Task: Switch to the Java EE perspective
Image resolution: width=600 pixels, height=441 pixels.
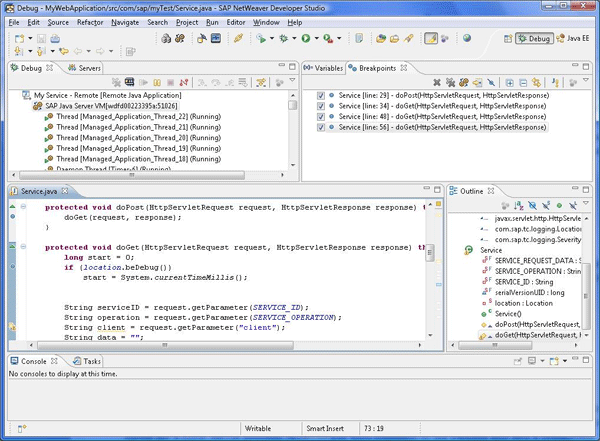Action: pos(577,39)
